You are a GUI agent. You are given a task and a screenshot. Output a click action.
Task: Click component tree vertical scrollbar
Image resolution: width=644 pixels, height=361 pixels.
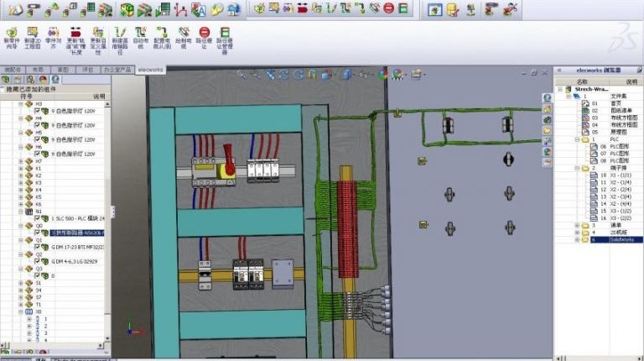(107, 222)
